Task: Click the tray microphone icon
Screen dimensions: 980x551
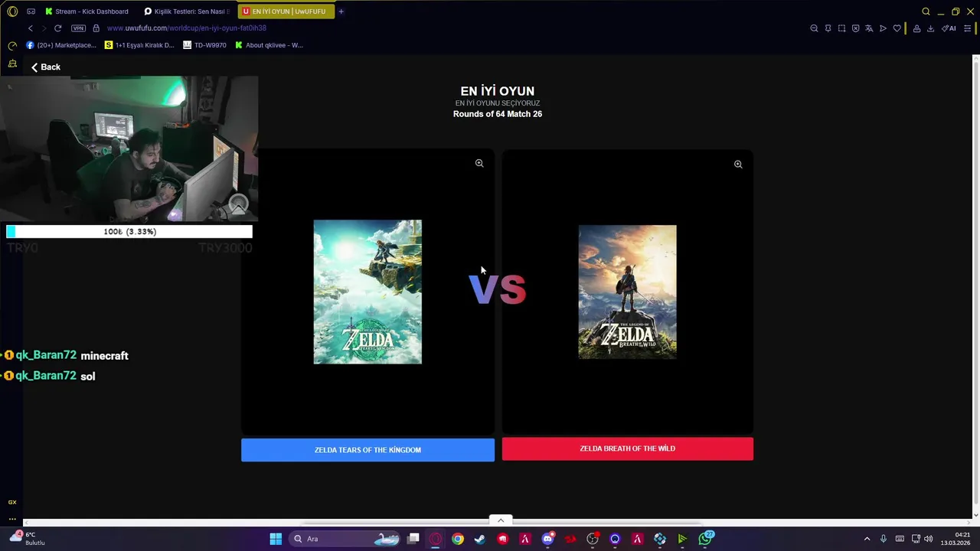Action: 884,539
